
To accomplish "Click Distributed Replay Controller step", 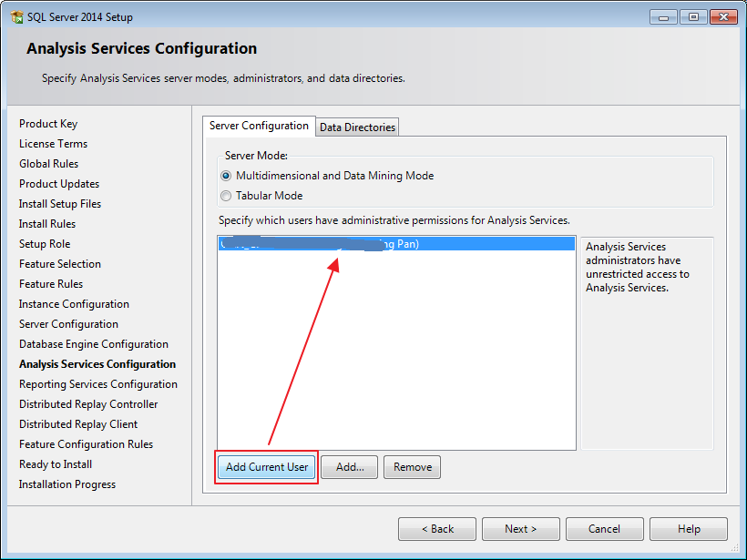I will tap(88, 404).
